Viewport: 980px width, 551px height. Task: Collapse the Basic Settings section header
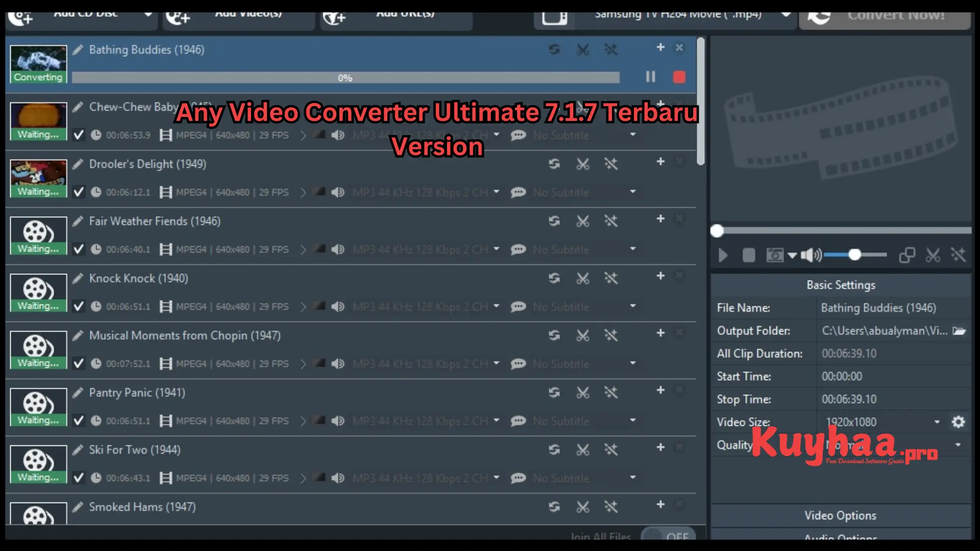click(841, 285)
